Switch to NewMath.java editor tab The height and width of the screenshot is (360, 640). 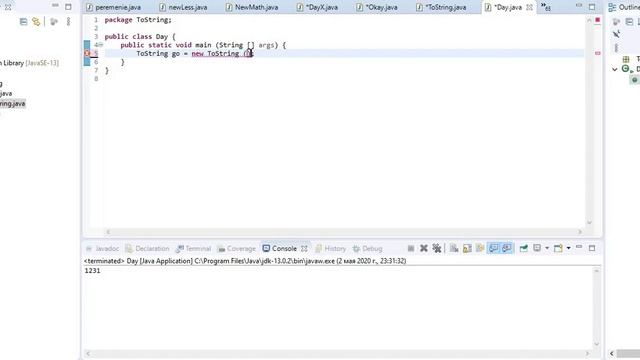point(252,7)
